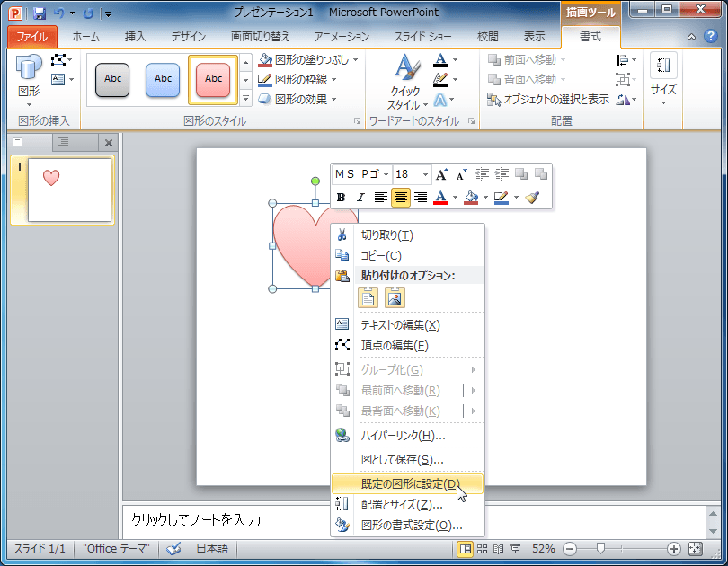Click the rotate objects icon in 配置 group
The width and height of the screenshot is (728, 566).
click(623, 100)
